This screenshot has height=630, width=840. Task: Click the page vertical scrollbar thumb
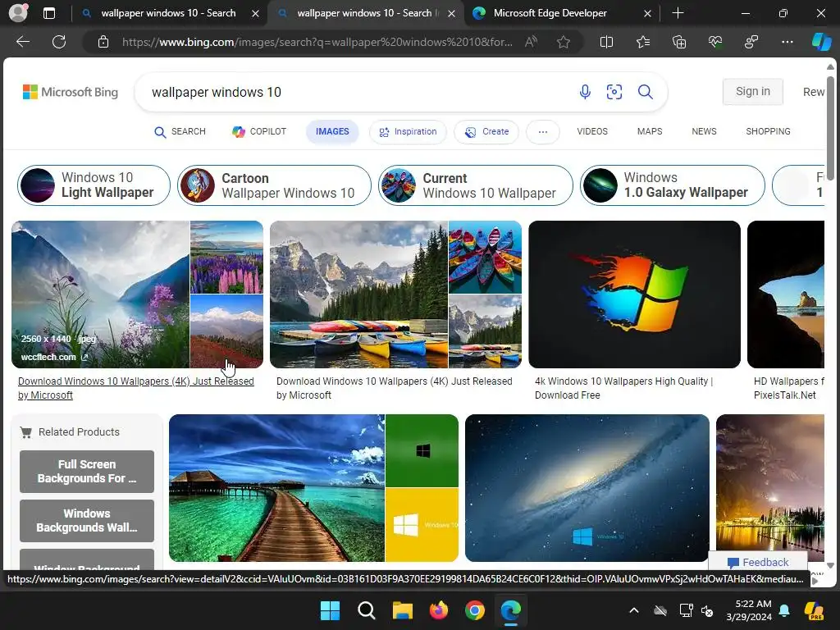tap(830, 129)
